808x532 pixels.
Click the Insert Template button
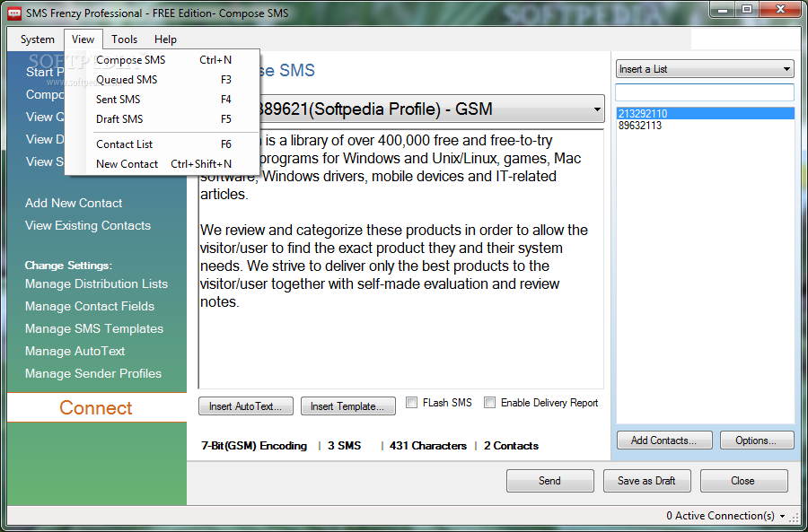(347, 406)
